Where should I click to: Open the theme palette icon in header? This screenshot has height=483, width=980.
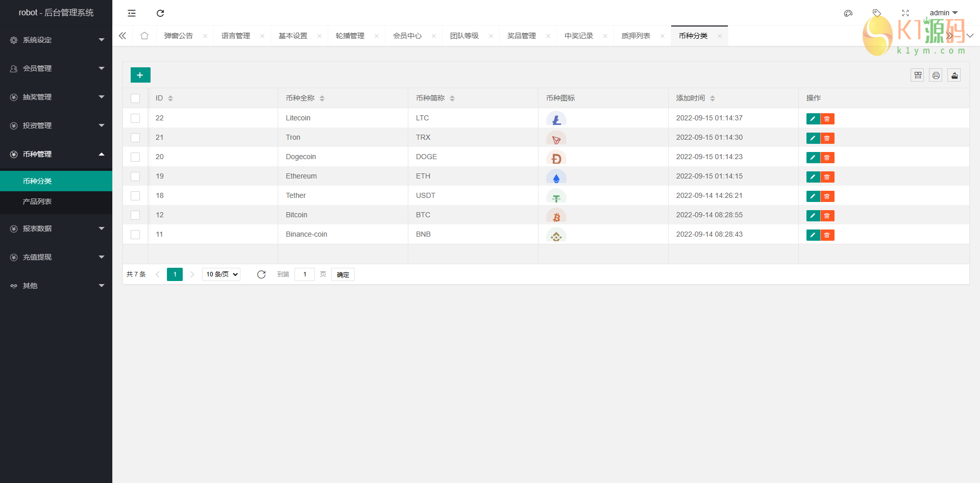click(848, 13)
